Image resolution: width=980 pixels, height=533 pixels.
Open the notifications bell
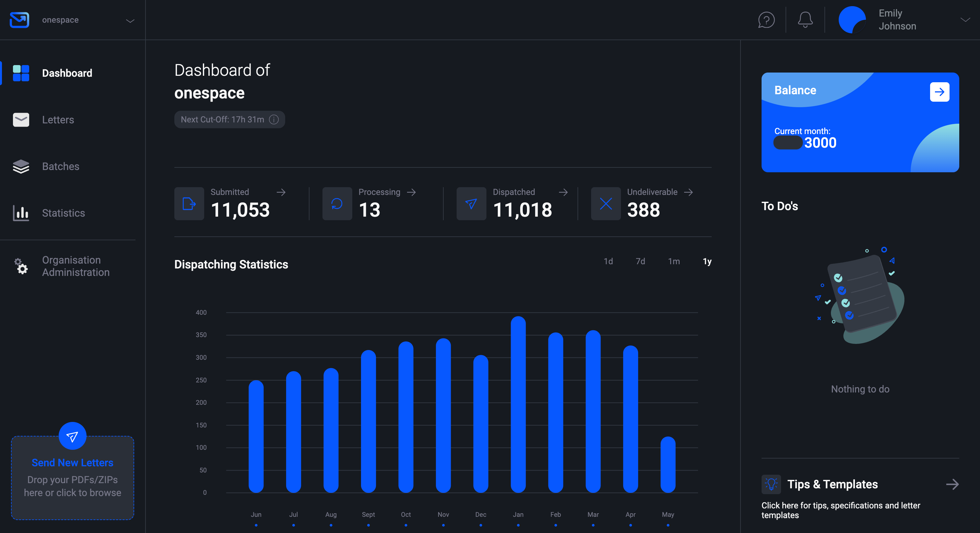coord(805,20)
